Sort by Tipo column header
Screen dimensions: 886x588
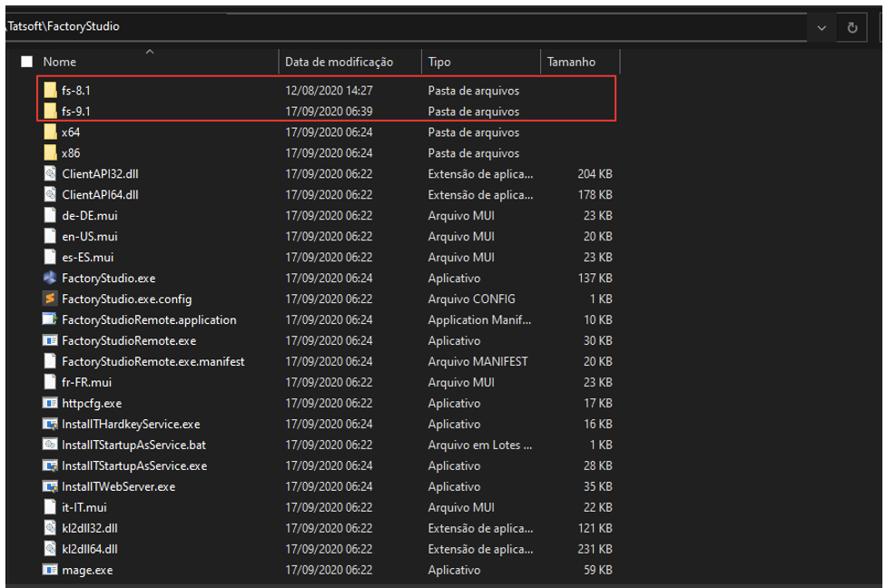[439, 62]
